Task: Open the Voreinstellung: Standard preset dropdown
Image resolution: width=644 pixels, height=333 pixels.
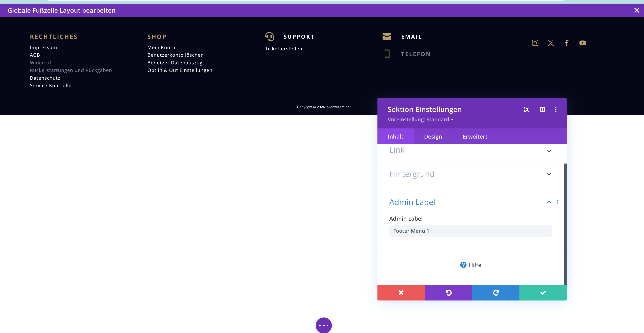Action: 420,119
